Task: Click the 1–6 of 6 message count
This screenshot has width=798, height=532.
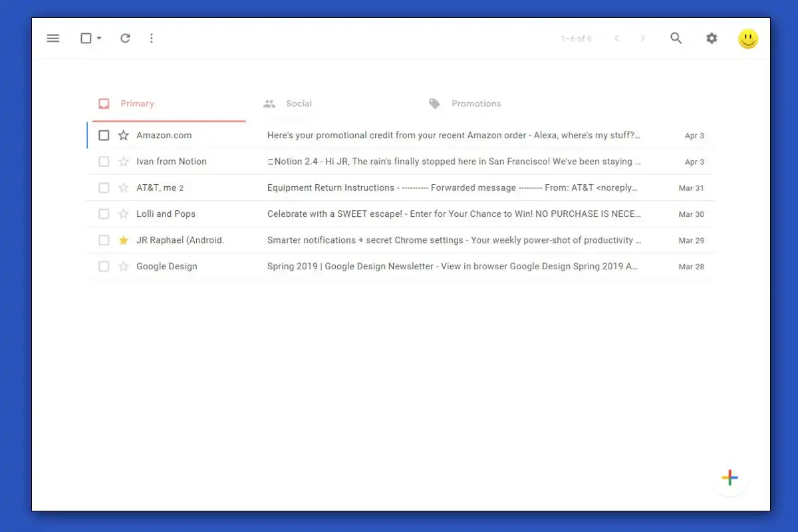Action: (576, 39)
